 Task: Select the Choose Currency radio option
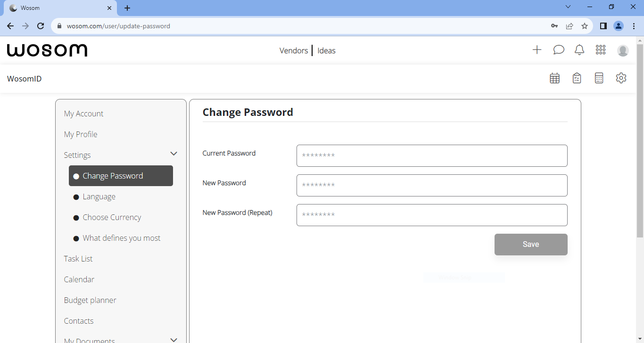(111, 217)
